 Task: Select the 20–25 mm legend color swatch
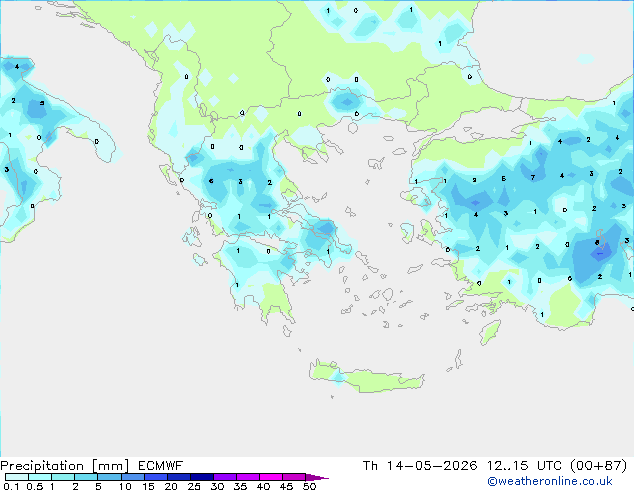point(179,477)
